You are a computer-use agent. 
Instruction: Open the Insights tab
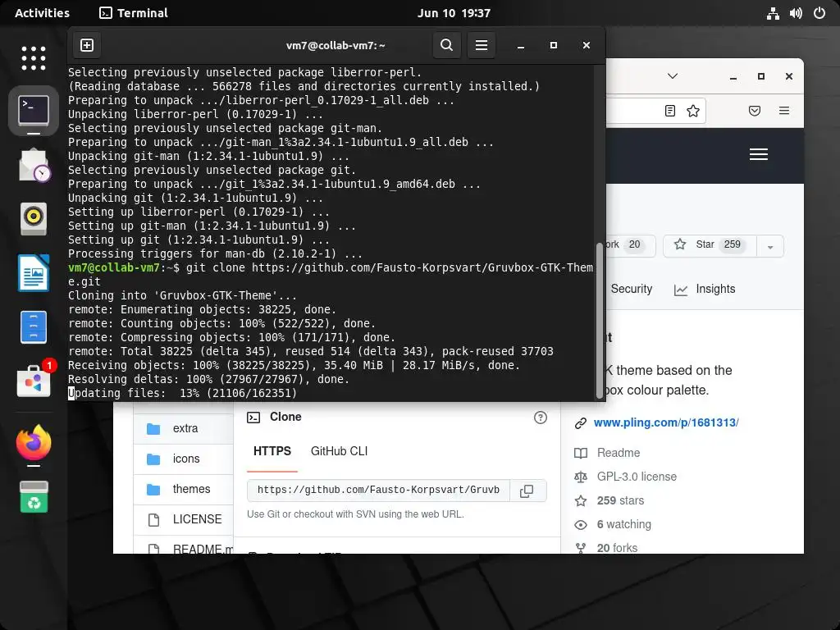[x=705, y=290]
